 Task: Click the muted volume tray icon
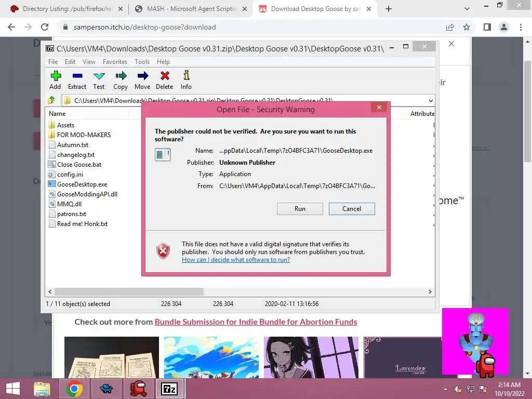[x=458, y=389]
